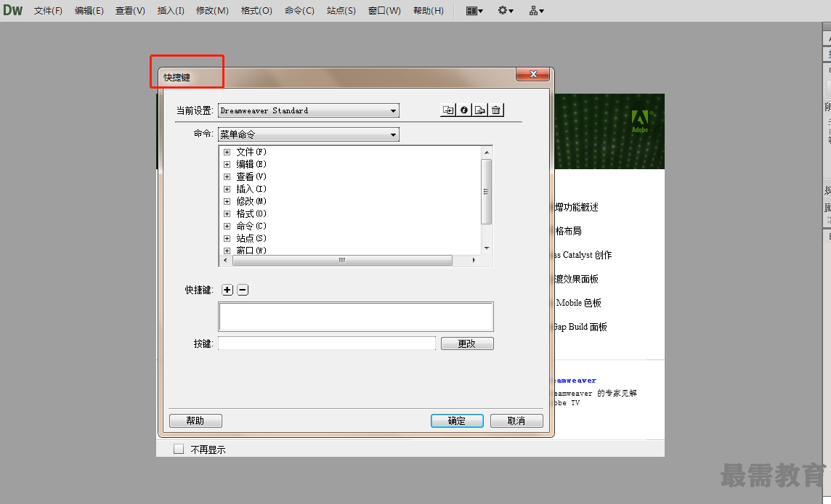Expand the 修改(M) tree node
This screenshot has height=504, width=831.
pos(227,201)
